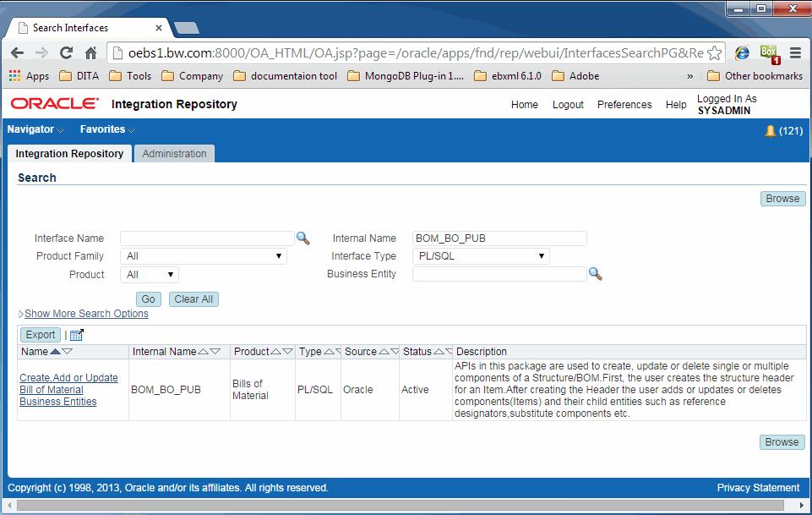The width and height of the screenshot is (812, 515).
Task: Click the Home link
Action: click(525, 105)
